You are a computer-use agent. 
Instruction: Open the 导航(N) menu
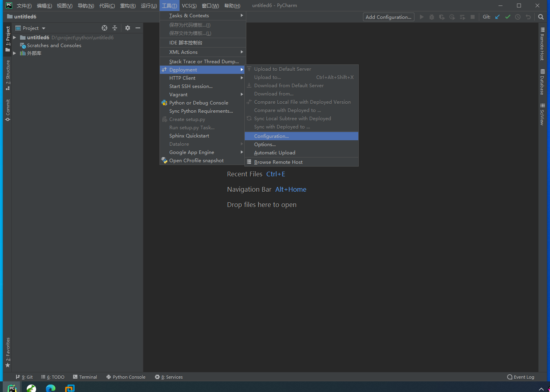click(x=86, y=5)
